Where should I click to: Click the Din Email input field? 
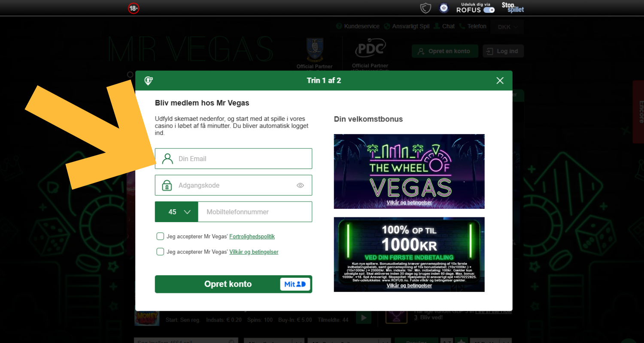click(x=234, y=159)
